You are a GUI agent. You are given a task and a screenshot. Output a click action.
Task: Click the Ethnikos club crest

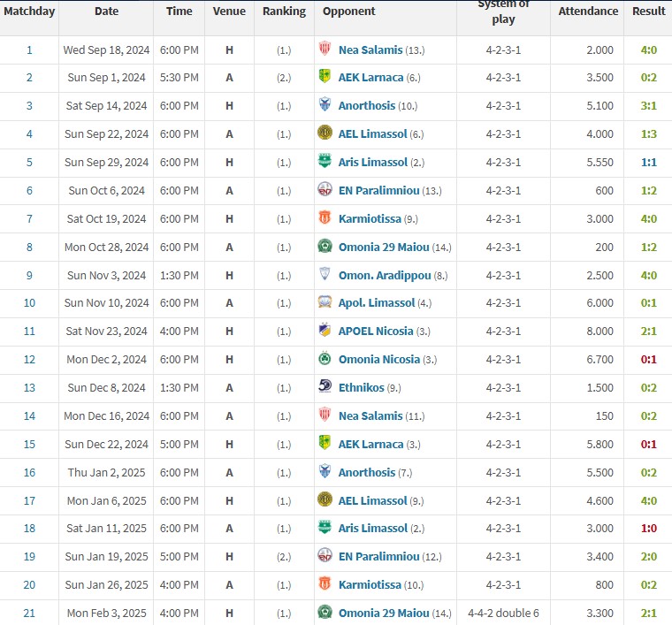coord(325,387)
